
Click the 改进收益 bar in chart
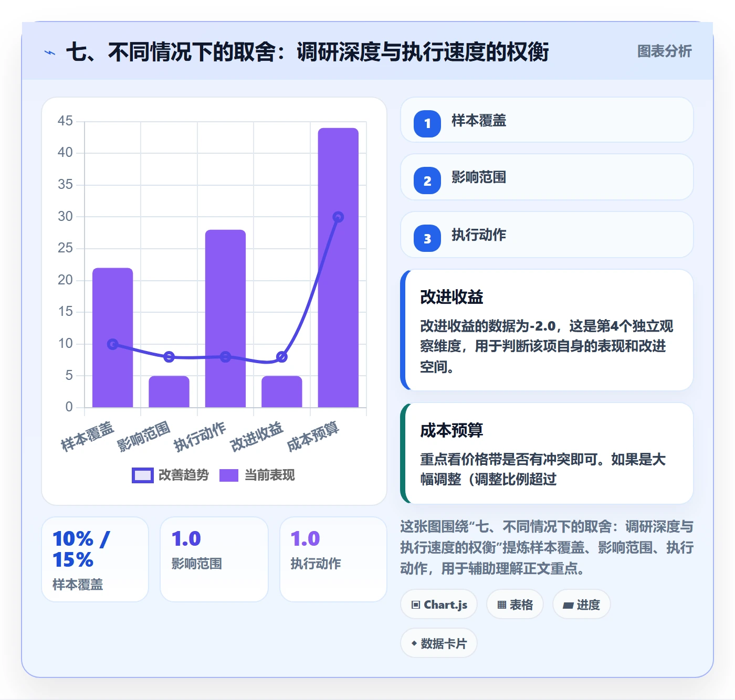click(x=282, y=391)
